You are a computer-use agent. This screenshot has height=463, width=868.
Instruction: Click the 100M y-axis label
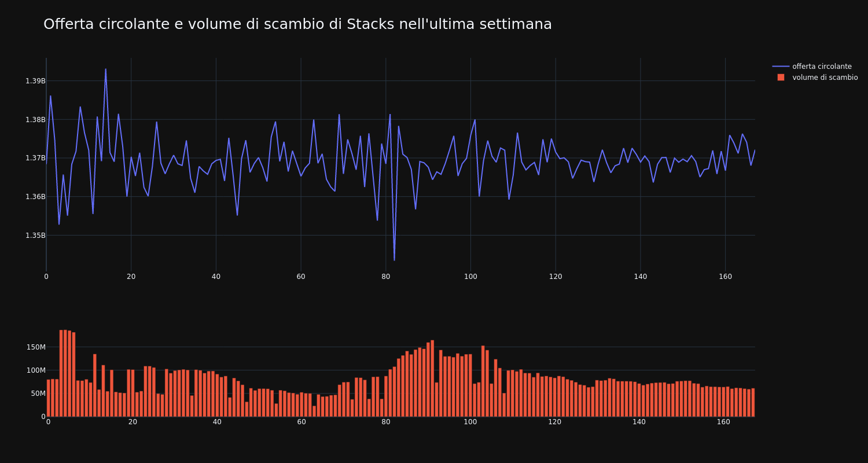click(x=35, y=370)
